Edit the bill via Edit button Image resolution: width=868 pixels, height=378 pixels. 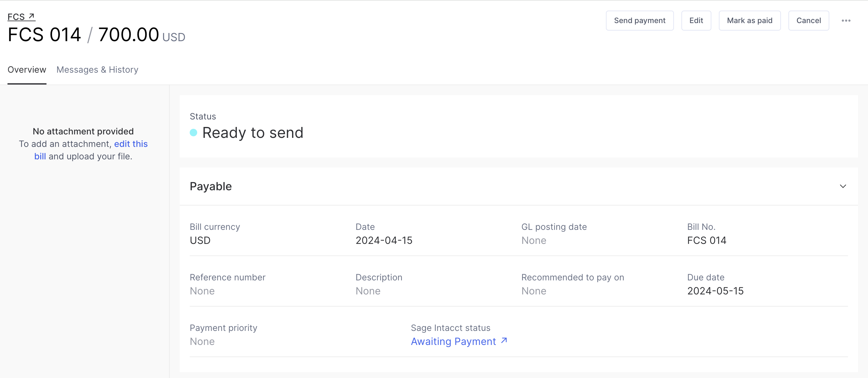(x=696, y=21)
